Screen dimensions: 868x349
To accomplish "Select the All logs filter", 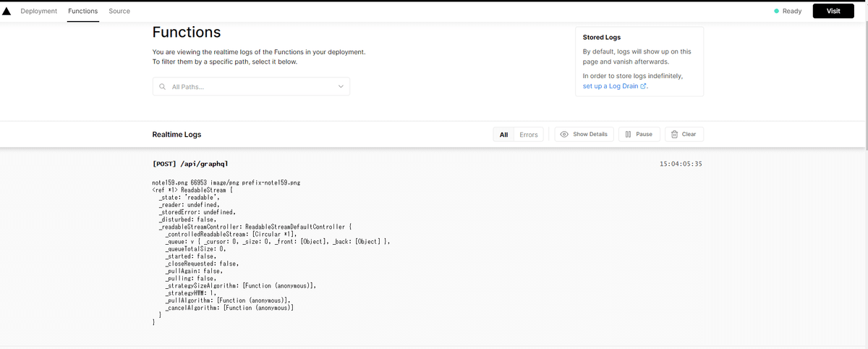I will coord(503,135).
